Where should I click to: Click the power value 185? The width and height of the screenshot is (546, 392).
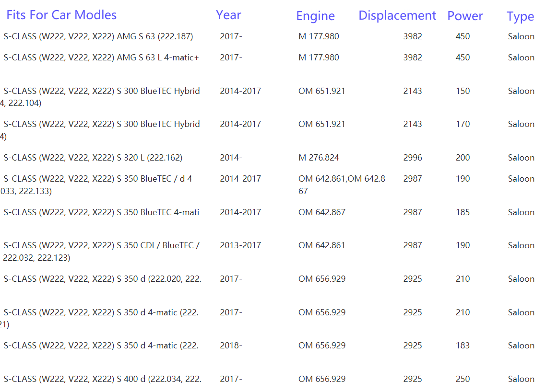463,212
